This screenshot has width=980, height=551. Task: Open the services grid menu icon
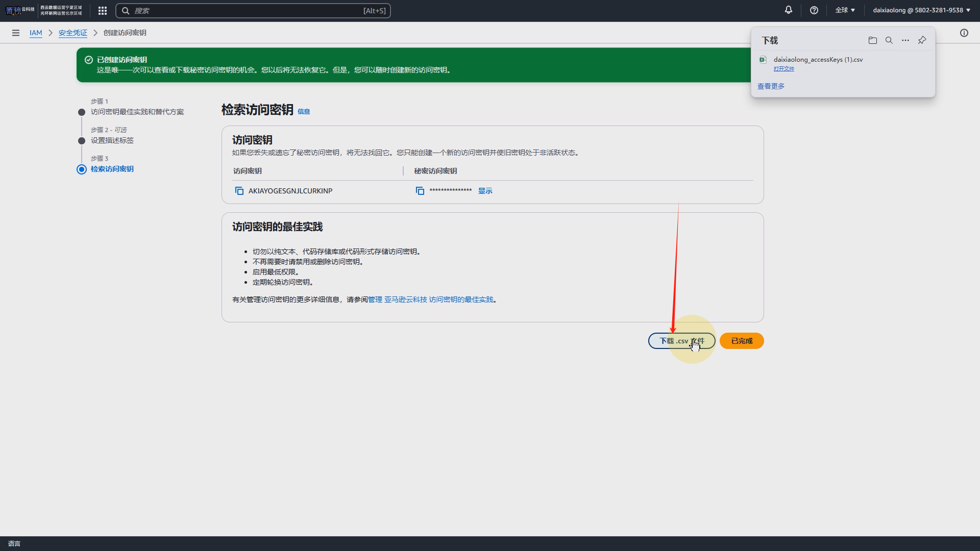click(103, 11)
